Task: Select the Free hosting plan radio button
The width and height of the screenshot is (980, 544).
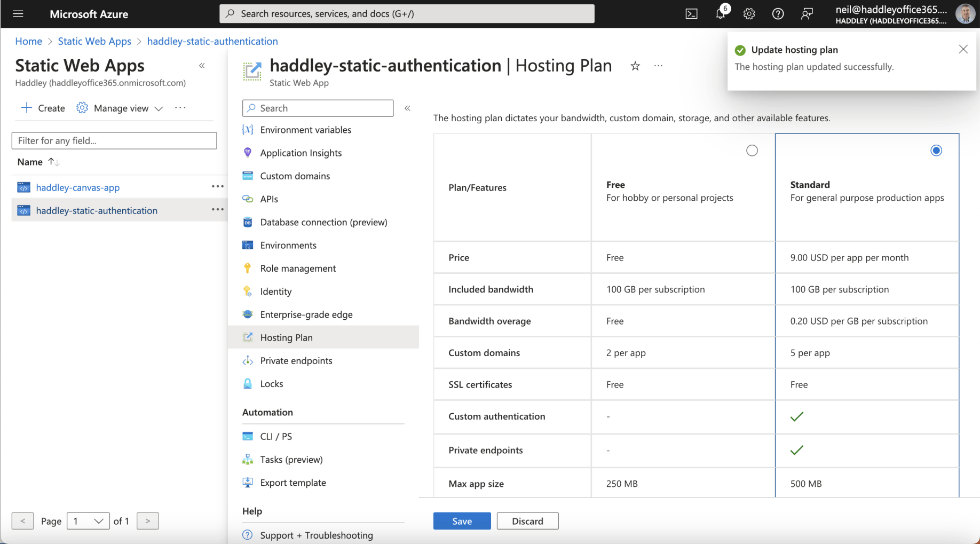Action: click(x=752, y=151)
